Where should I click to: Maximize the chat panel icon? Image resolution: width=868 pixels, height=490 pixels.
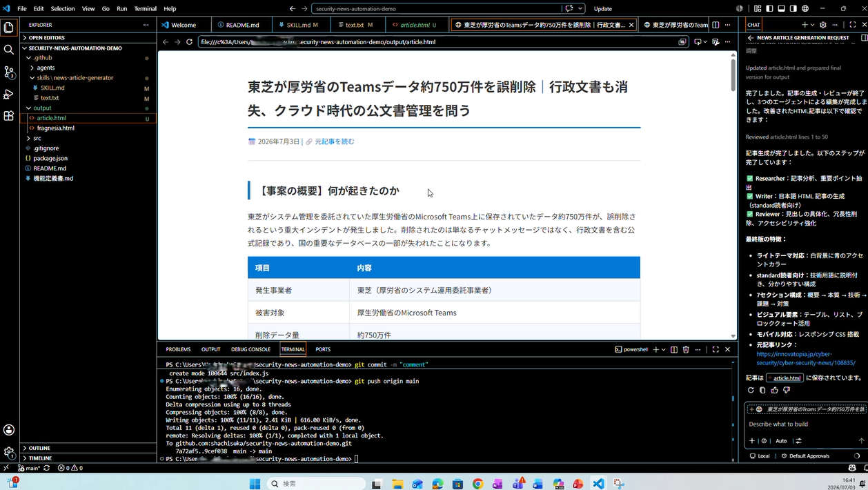pyautogui.click(x=852, y=25)
